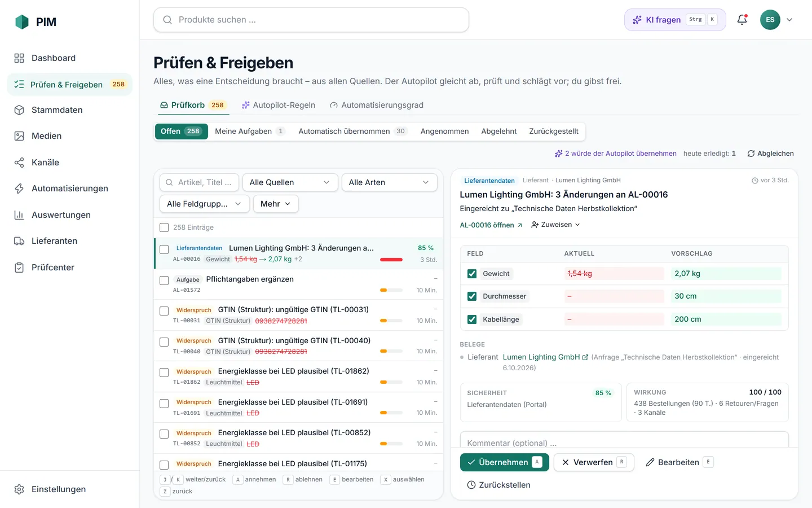The height and width of the screenshot is (508, 812).
Task: Click the Bearbeiten pencil icon
Action: 650,462
